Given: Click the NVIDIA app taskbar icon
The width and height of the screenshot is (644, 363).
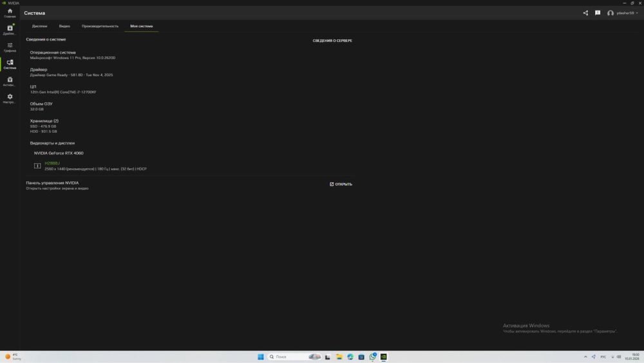Looking at the screenshot, I should [384, 357].
